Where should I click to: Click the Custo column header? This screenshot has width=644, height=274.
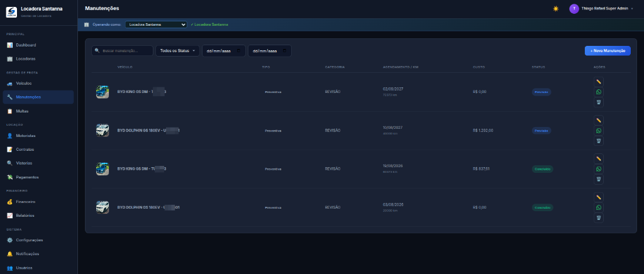pyautogui.click(x=479, y=67)
